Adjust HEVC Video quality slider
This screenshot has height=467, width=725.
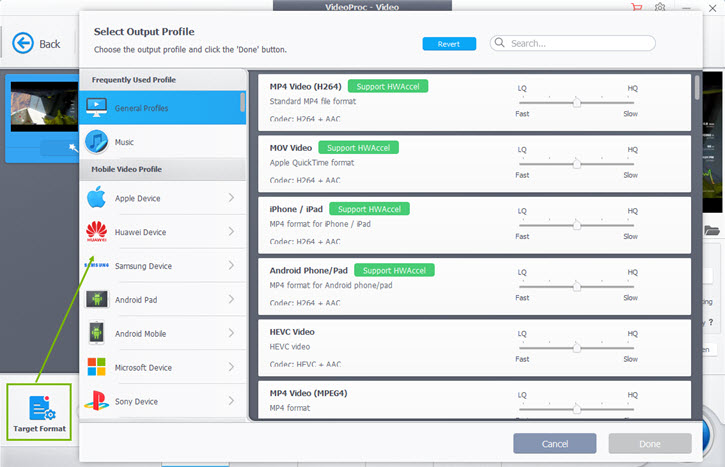pos(576,348)
